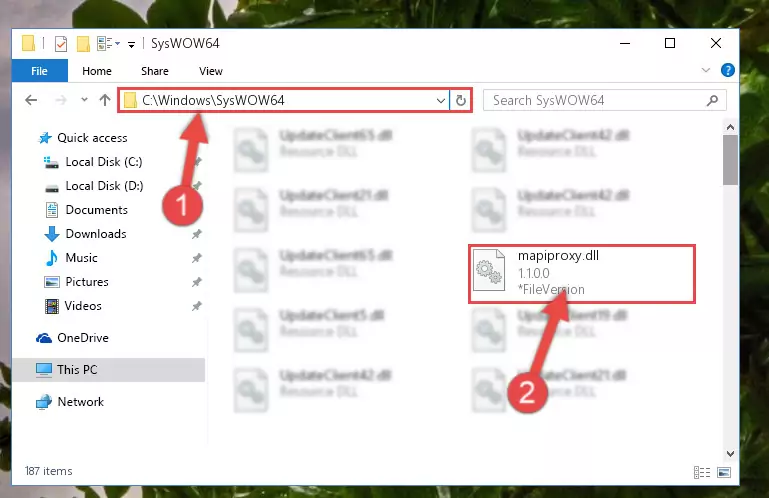Image resolution: width=769 pixels, height=498 pixels.
Task: Switch to details view layout
Action: (702, 472)
